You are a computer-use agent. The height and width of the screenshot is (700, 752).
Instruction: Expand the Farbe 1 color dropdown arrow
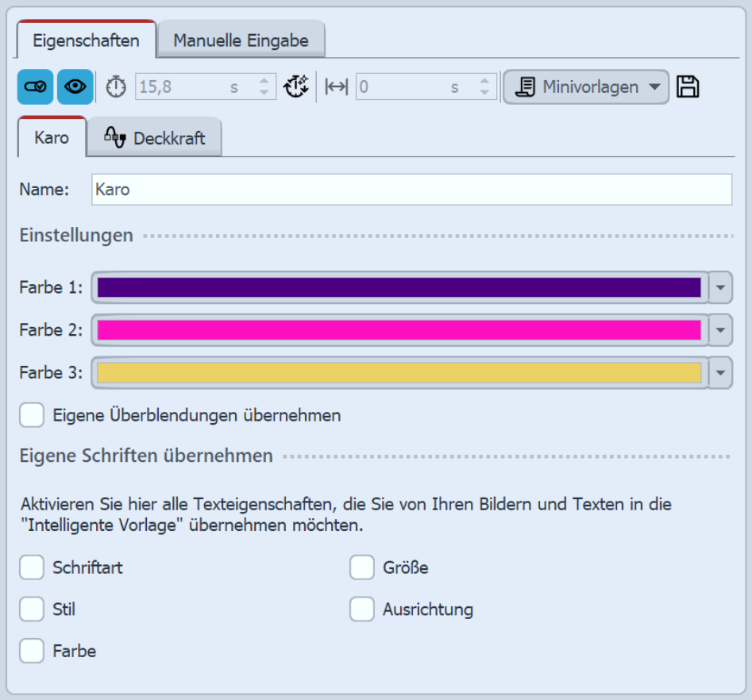point(719,287)
